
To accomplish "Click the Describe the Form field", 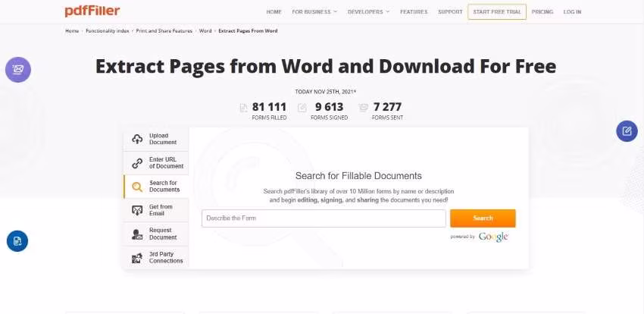I will pos(324,218).
